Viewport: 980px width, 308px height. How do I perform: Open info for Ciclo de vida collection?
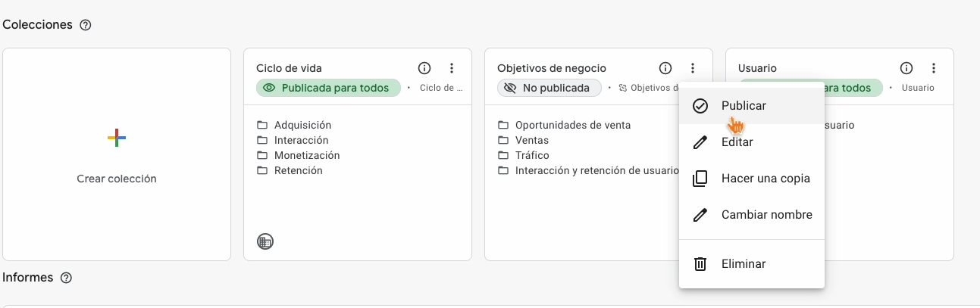424,68
